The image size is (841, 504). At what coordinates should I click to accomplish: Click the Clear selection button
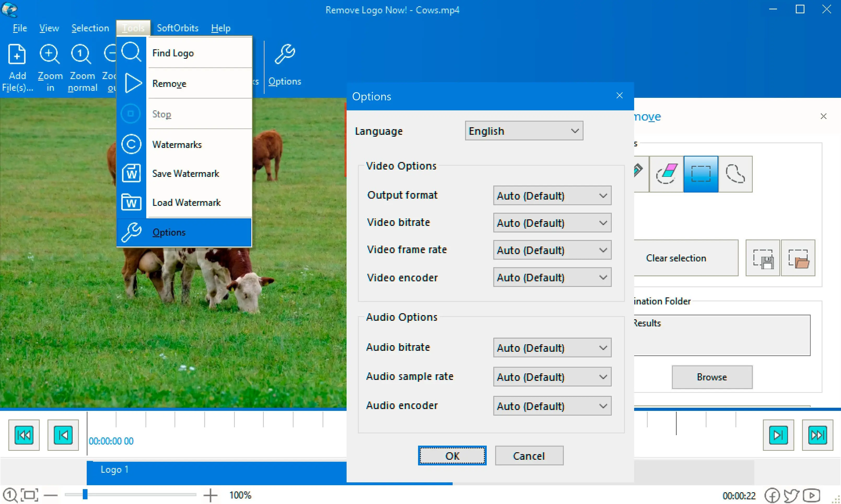pos(676,258)
